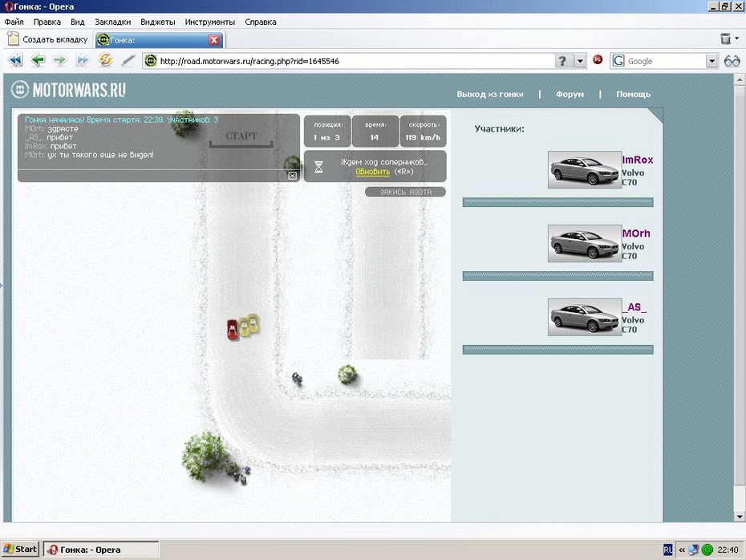Open the Закладки menu
This screenshot has height=560, width=746.
pos(113,22)
